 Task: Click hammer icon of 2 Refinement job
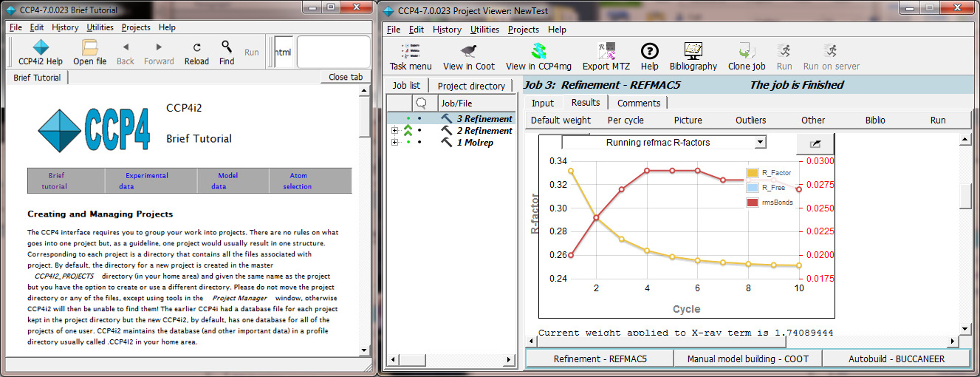coord(446,130)
